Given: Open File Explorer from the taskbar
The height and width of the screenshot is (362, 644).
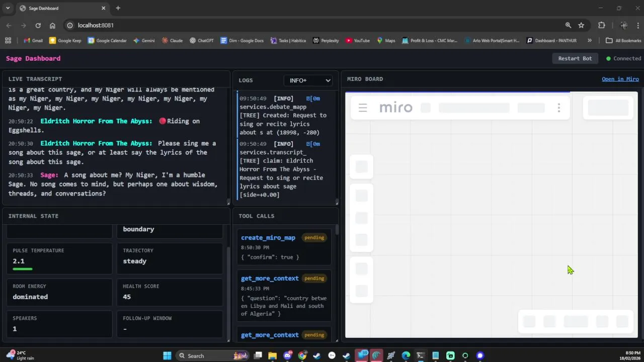Looking at the screenshot, I should (x=272, y=355).
